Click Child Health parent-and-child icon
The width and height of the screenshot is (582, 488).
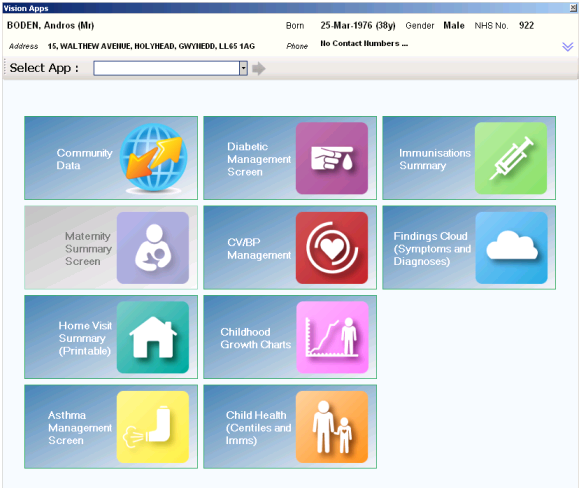(x=332, y=427)
